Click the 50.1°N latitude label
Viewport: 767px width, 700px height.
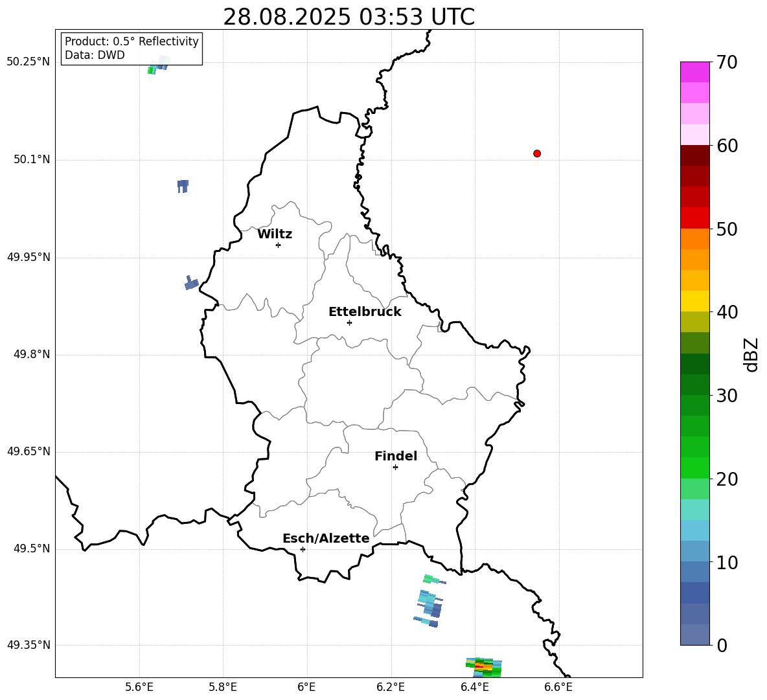click(x=32, y=160)
